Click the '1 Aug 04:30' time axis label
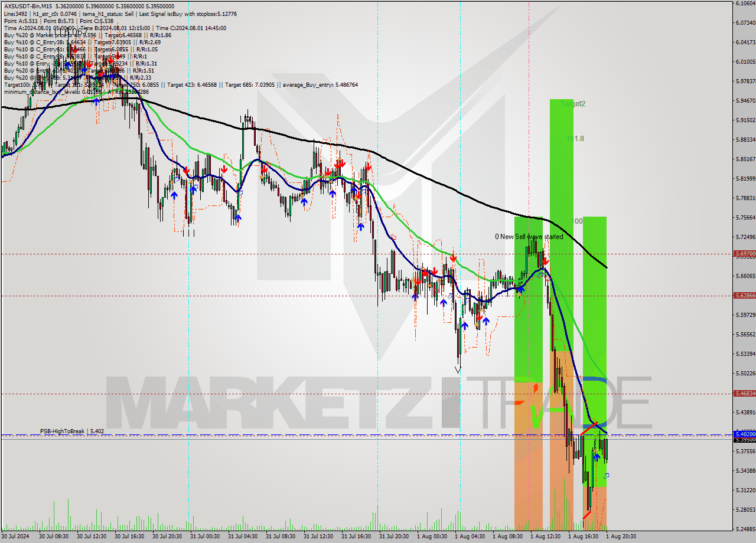 coord(470,537)
